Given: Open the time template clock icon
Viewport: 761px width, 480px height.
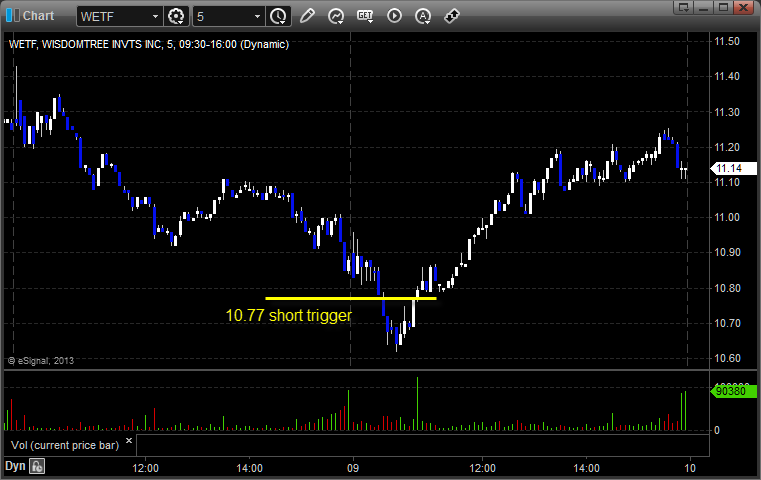Looking at the screenshot, I should click(x=279, y=16).
